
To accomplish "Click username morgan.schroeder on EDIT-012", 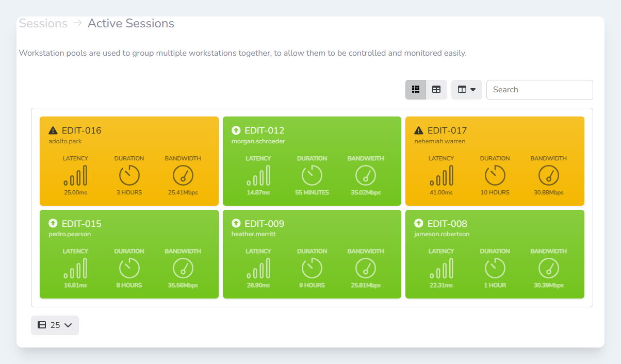I will (x=258, y=141).
